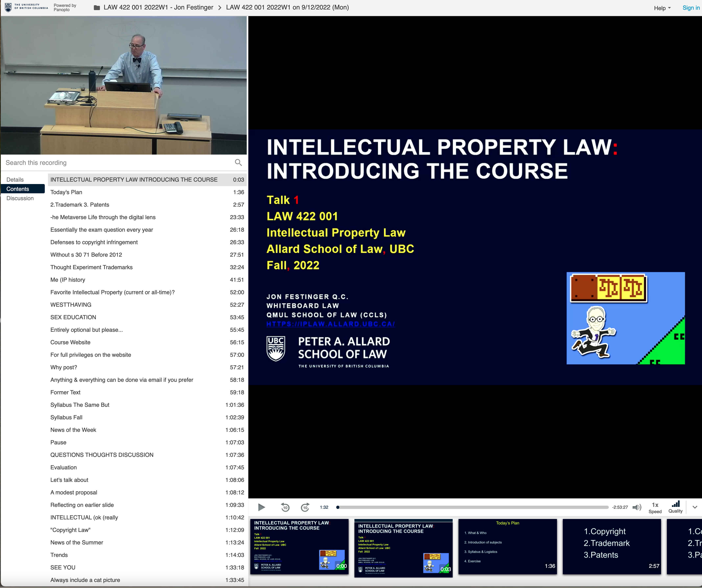Screen dimensions: 702x588
Task: Select Syllabus The Same But entry
Action: click(x=147, y=405)
